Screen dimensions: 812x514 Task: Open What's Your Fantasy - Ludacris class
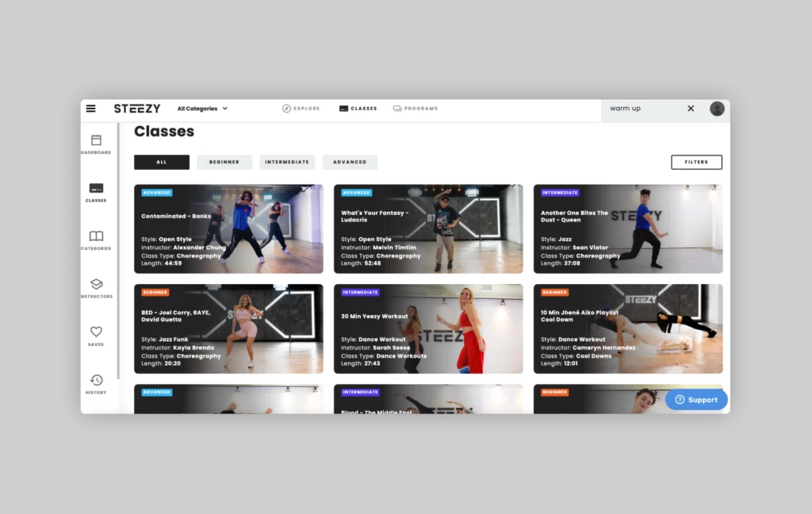(428, 229)
